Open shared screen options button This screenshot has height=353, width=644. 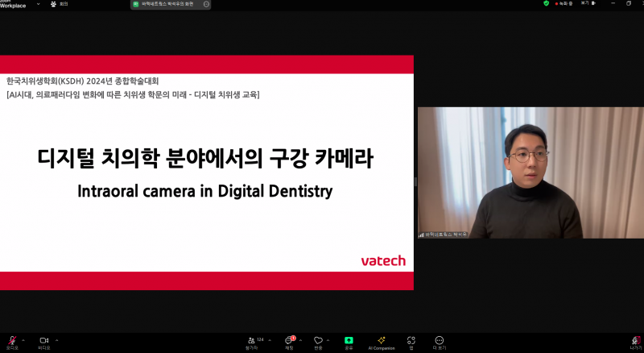pyautogui.click(x=206, y=4)
